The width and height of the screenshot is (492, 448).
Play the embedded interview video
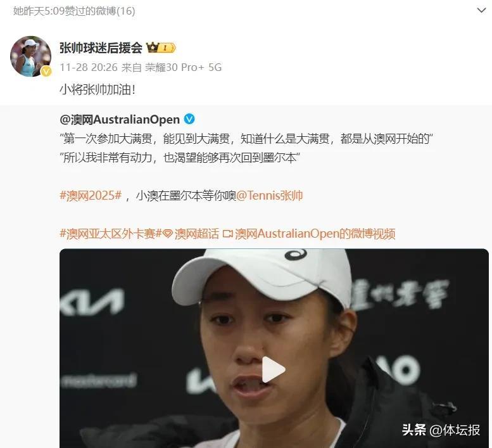(x=274, y=369)
